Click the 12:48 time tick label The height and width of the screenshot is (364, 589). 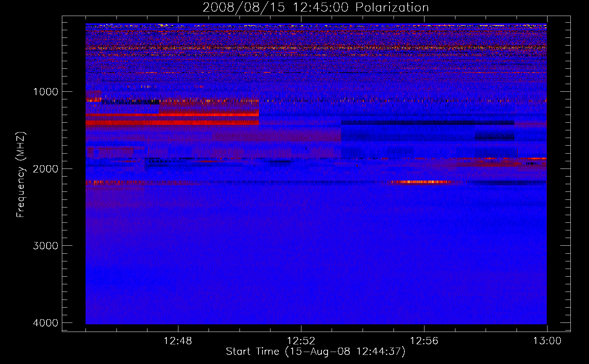(x=178, y=341)
